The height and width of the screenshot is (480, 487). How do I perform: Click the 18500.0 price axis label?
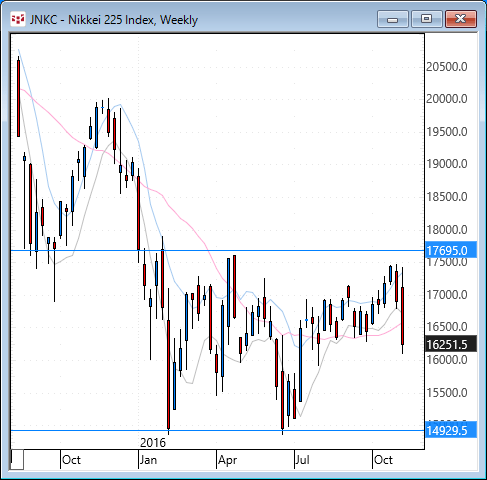447,197
